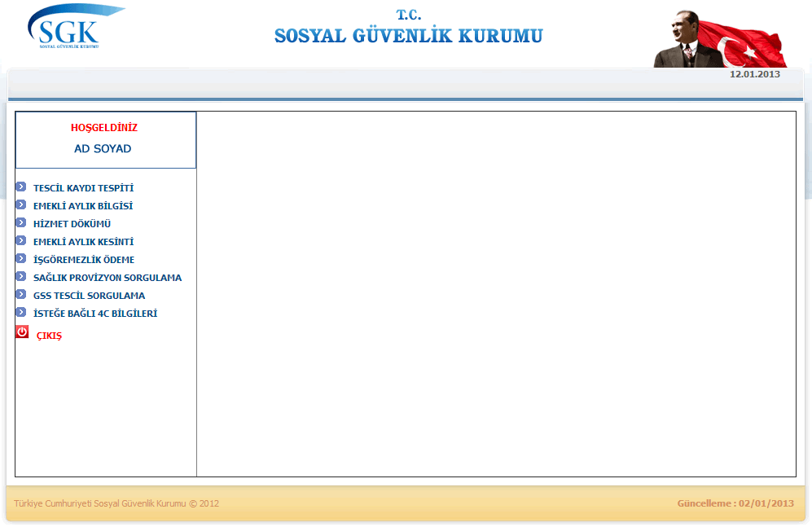The width and height of the screenshot is (812, 527).
Task: Click arrow icon beside TESCİL KAYDI TESPİTİ
Action: coord(20,187)
